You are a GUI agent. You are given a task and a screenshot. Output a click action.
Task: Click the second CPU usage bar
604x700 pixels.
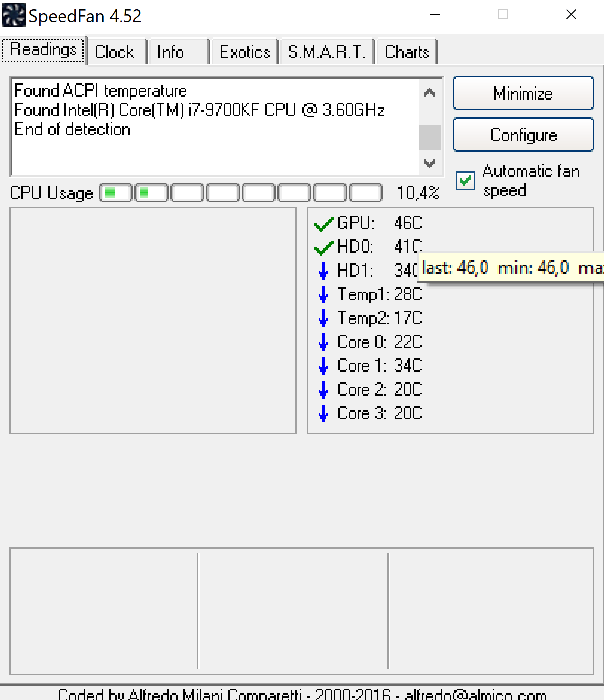pyautogui.click(x=151, y=193)
